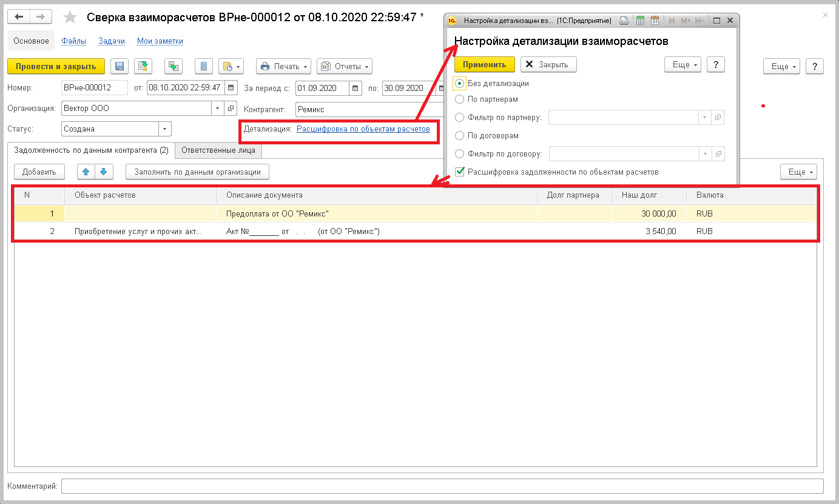Viewport: 839px width, 504px height.
Task: Move row up with blue up arrow
Action: [86, 172]
